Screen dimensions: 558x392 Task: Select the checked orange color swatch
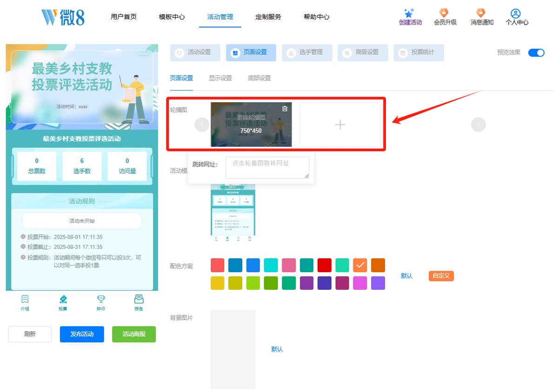360,265
